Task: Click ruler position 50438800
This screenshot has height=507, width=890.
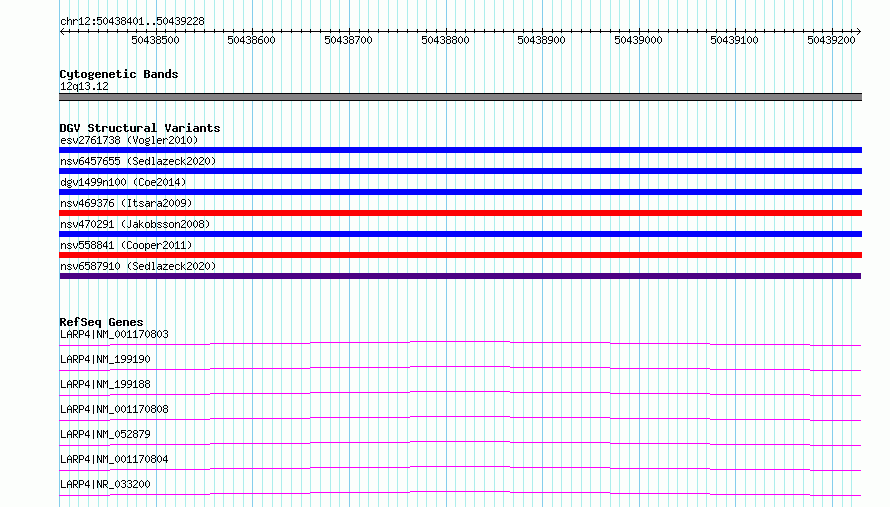Action: [x=445, y=40]
